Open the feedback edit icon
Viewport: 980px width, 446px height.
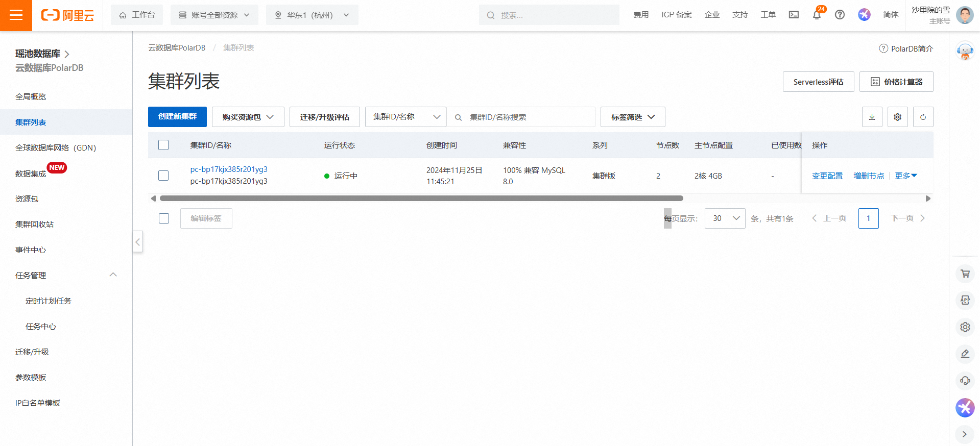pyautogui.click(x=965, y=353)
